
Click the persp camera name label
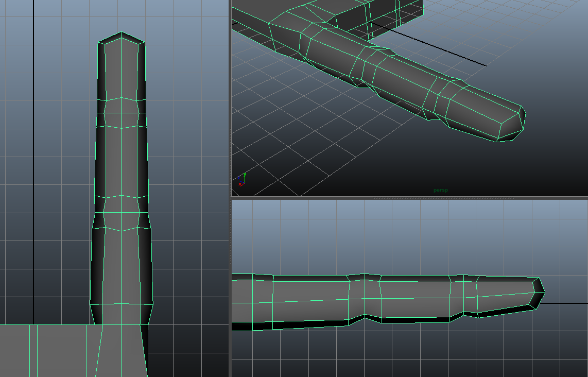[440, 190]
